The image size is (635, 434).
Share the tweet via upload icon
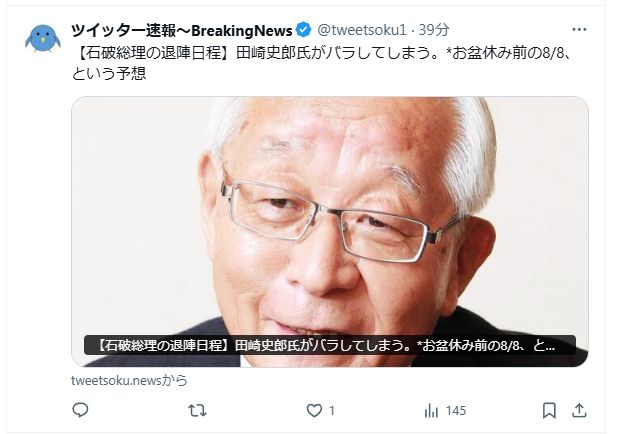tap(579, 411)
